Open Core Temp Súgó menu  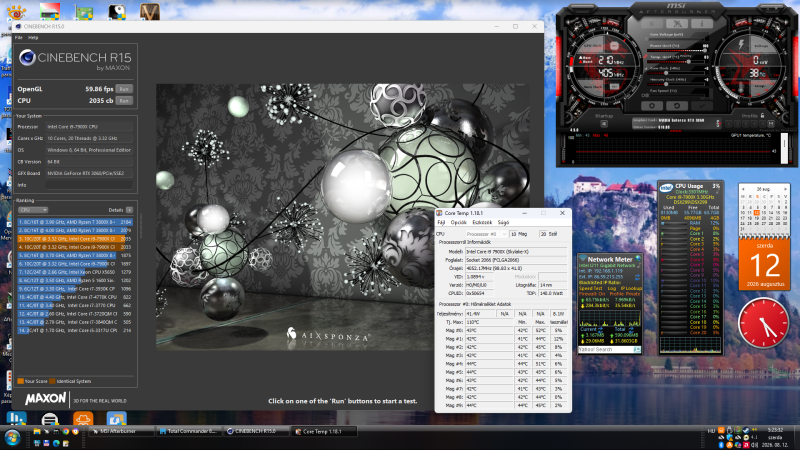tap(503, 222)
